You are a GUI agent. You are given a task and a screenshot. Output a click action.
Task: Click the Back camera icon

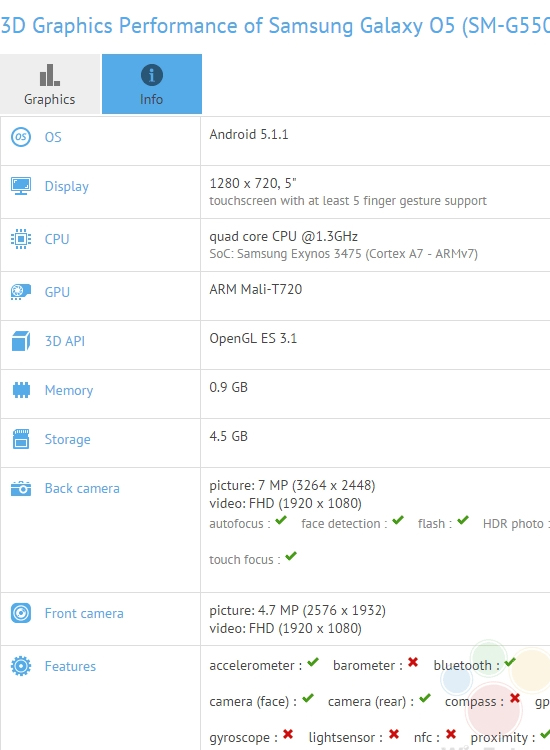click(21, 488)
